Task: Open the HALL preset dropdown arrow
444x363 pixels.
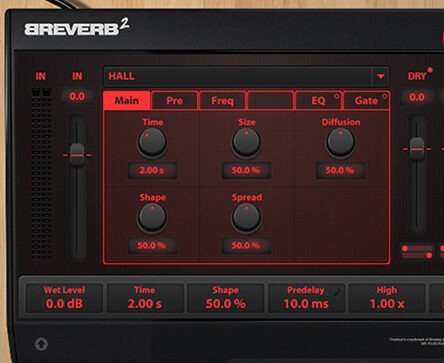Action: click(380, 76)
